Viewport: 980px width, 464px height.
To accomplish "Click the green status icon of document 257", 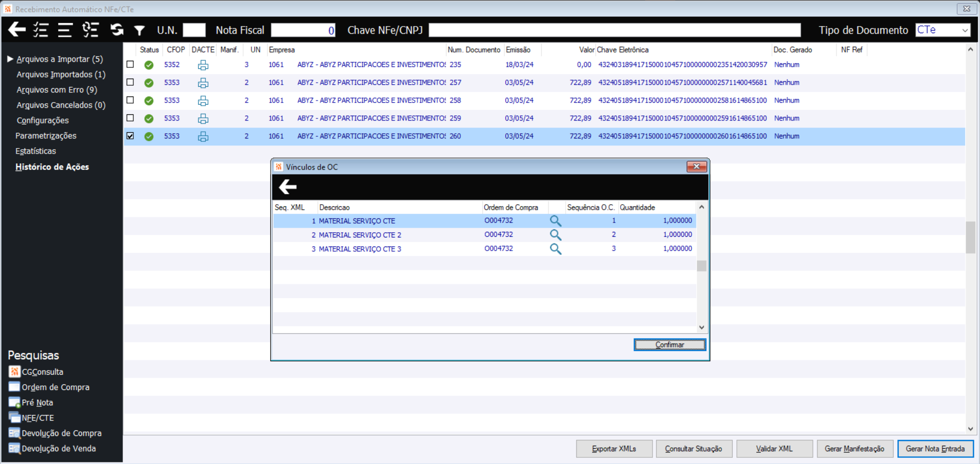I will 149,83.
